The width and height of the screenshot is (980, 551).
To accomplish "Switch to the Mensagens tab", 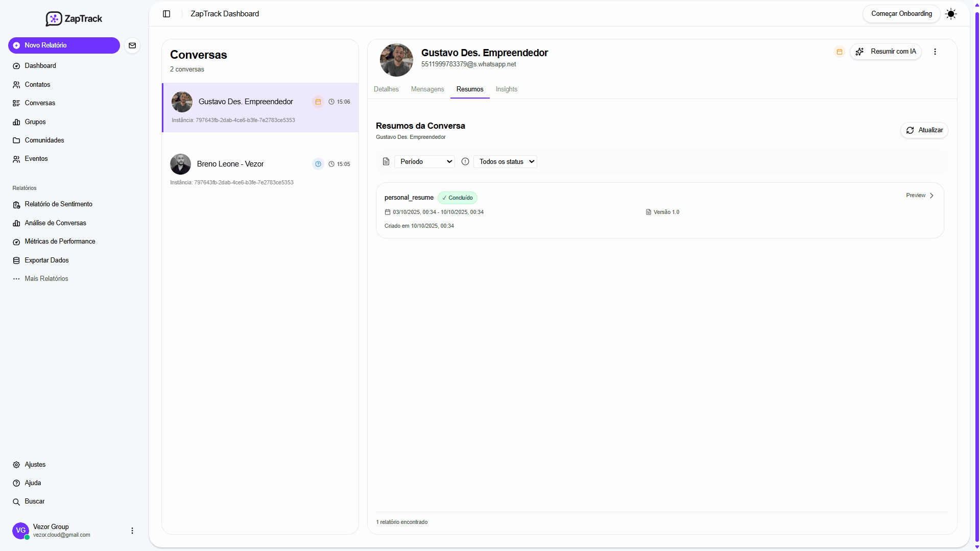I will 427,89.
